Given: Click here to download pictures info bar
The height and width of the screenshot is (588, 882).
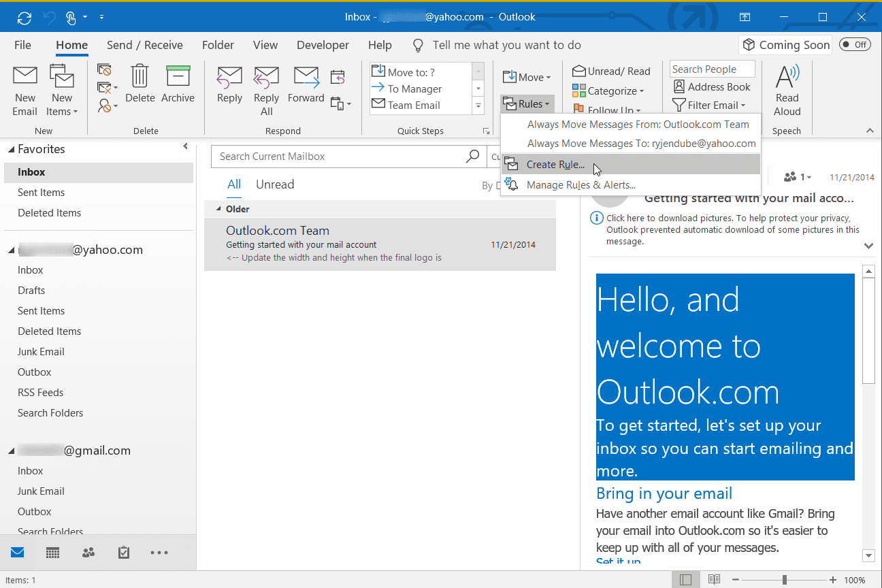Looking at the screenshot, I should pos(725,229).
